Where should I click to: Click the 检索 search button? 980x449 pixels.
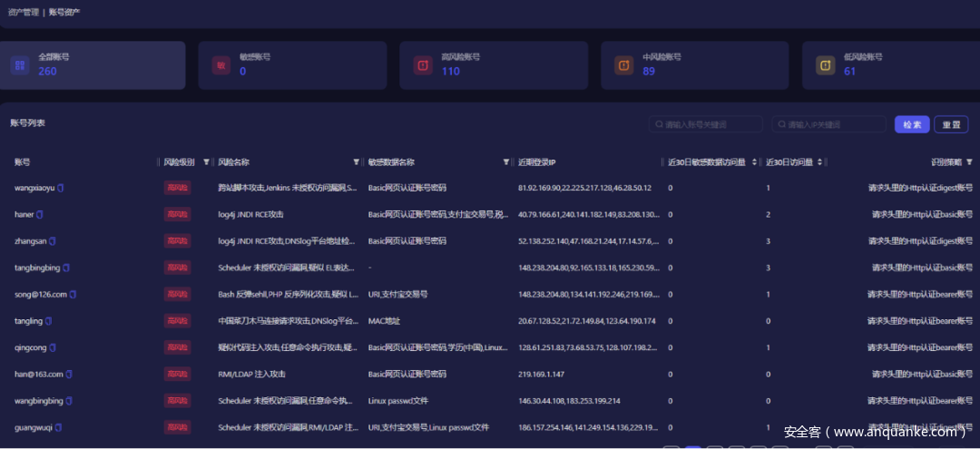click(x=911, y=124)
